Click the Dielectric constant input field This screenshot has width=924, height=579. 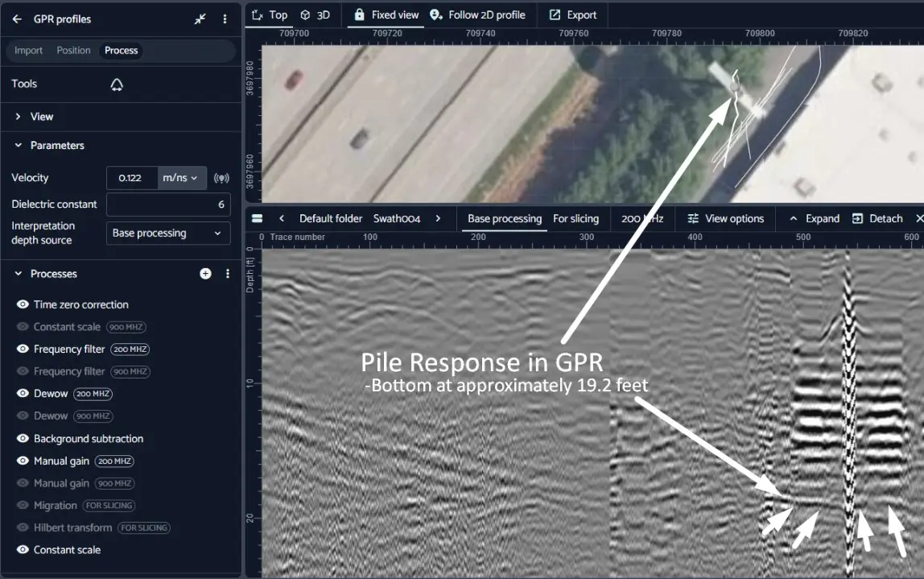pyautogui.click(x=167, y=205)
